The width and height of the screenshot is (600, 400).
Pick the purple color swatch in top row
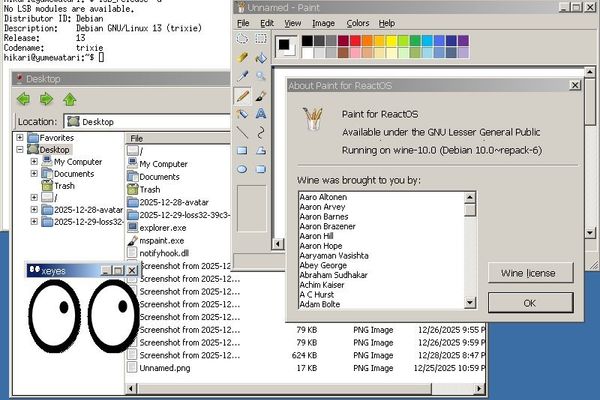(x=463, y=41)
